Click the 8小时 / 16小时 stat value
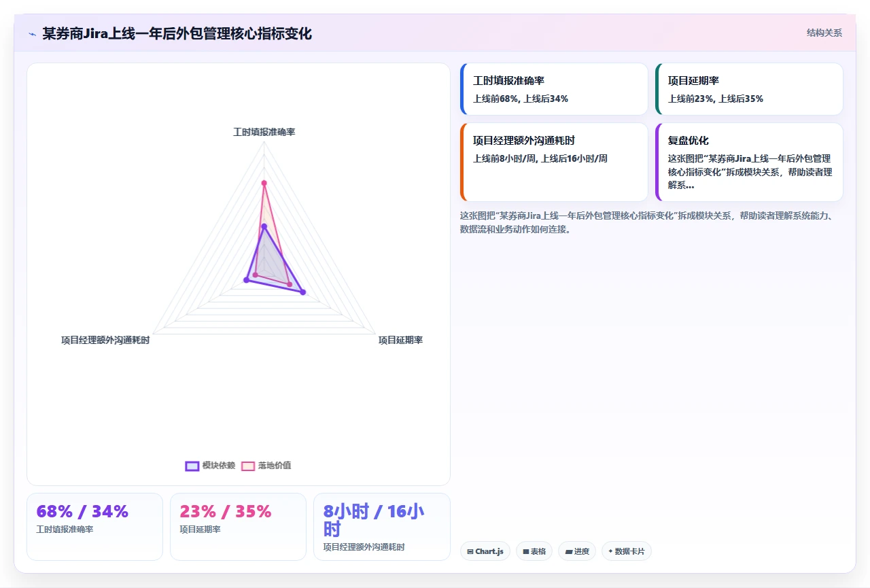 [x=374, y=520]
